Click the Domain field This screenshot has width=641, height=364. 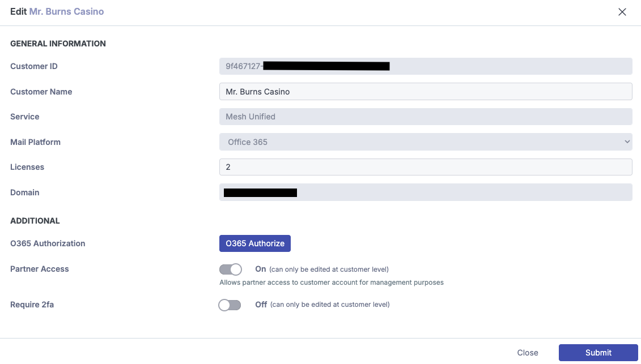pos(426,192)
